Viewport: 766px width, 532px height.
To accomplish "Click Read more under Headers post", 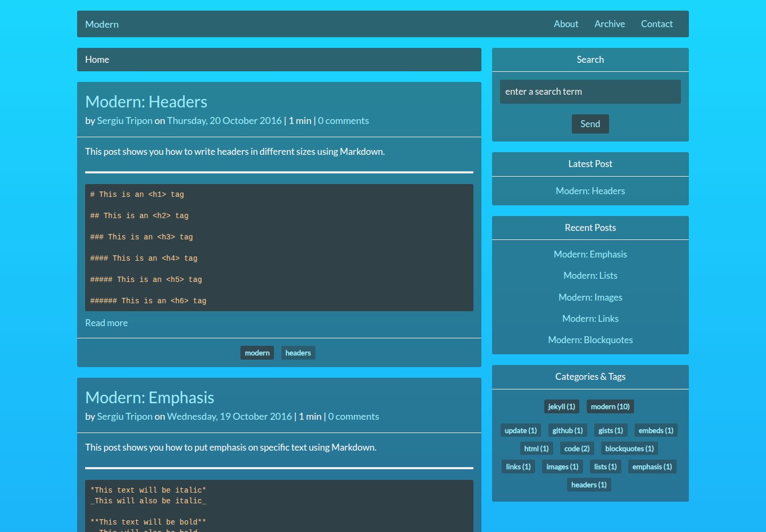I will (106, 323).
